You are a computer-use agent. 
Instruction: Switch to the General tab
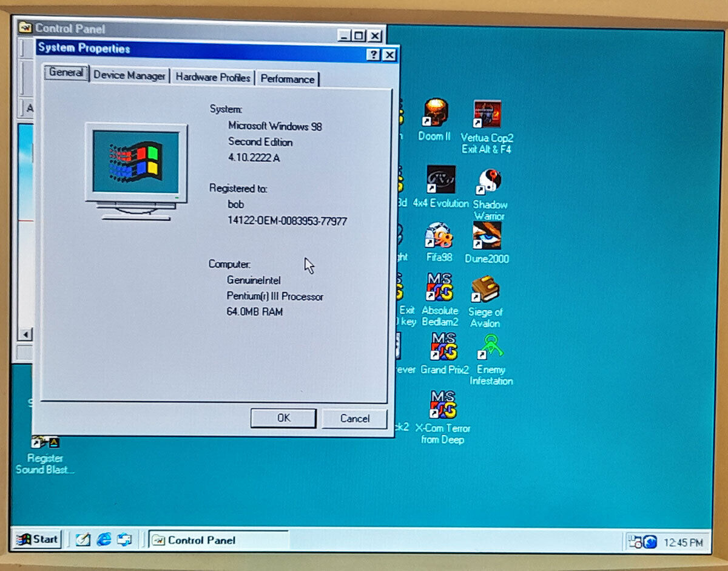pos(66,72)
